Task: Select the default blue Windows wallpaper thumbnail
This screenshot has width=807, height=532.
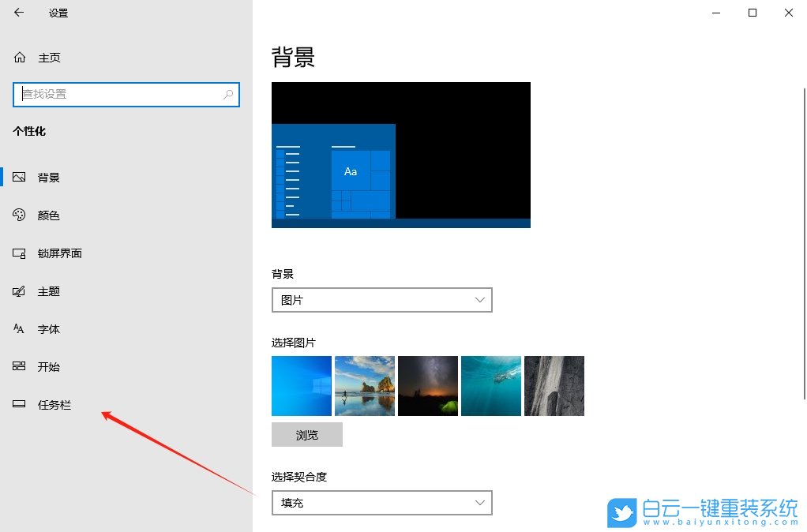Action: [301, 385]
